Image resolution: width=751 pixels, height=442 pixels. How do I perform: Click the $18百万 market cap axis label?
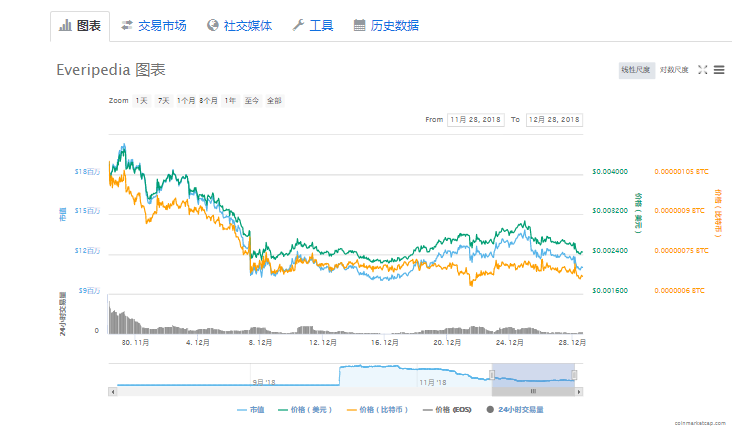(x=87, y=171)
